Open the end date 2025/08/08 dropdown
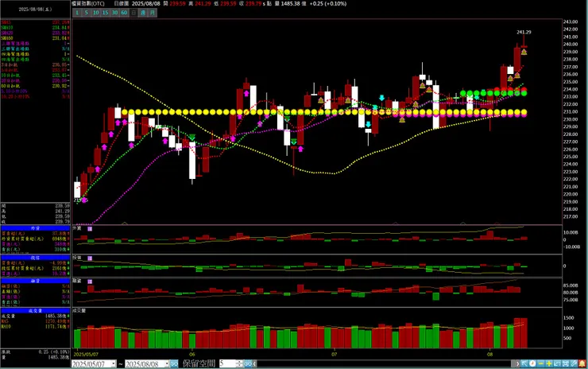 click(167, 363)
